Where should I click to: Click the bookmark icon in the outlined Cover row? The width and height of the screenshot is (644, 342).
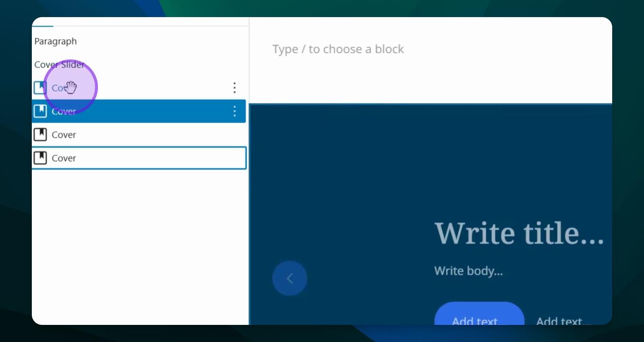click(40, 158)
